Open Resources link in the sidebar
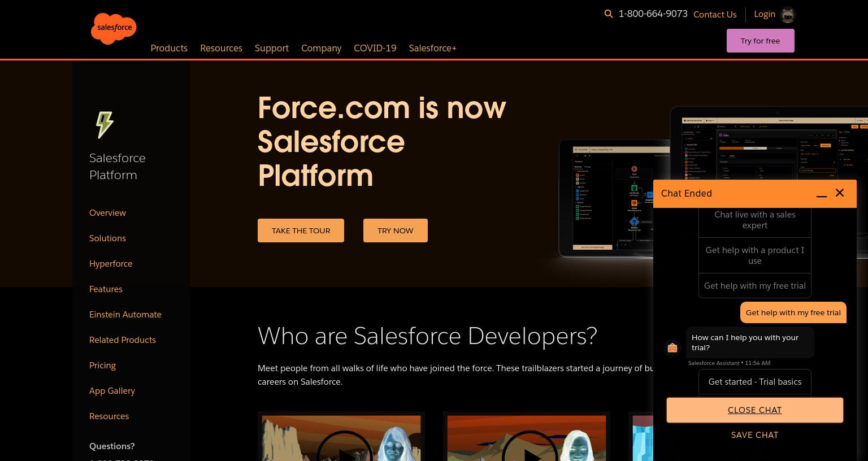868x461 pixels. click(109, 416)
